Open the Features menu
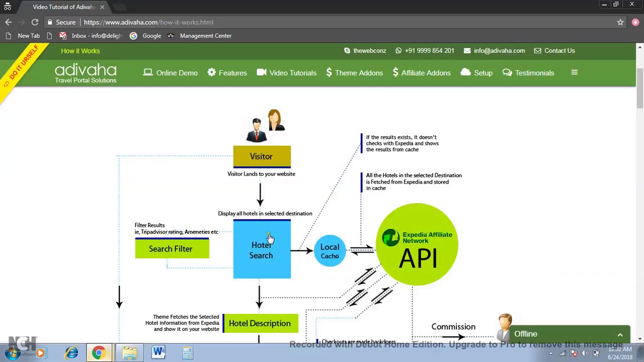Screen dimensions: 644x362 [x=227, y=73]
